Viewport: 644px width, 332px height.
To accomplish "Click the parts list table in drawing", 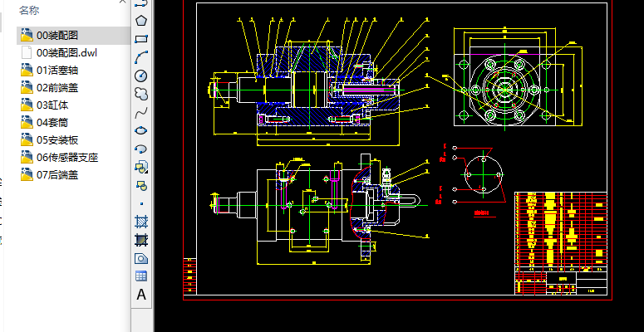I will pyautogui.click(x=561, y=230).
